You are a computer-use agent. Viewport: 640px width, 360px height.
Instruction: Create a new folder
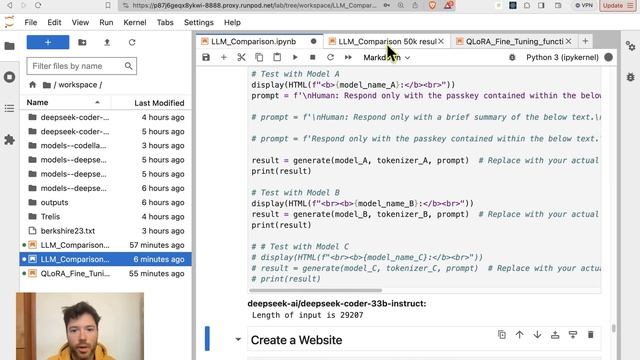point(82,42)
